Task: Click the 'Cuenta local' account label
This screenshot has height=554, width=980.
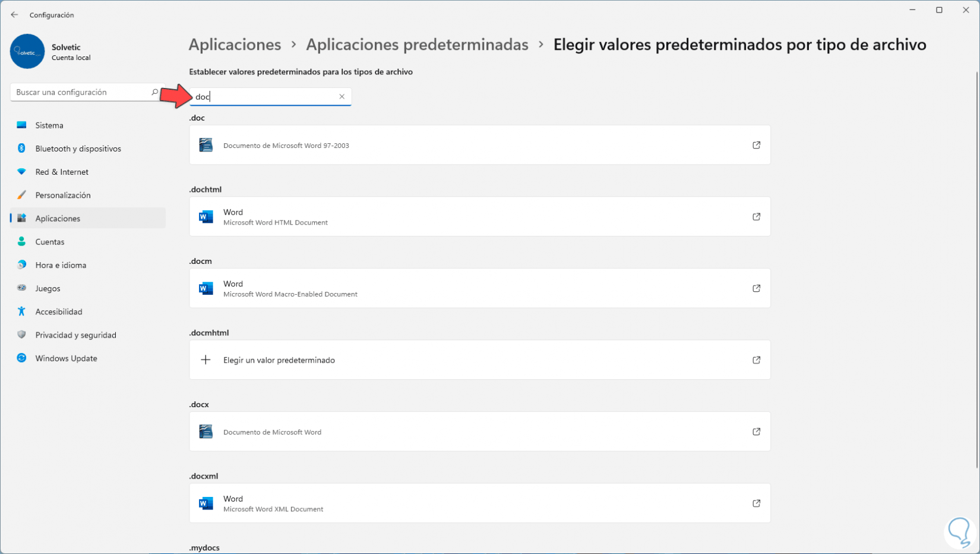Action: click(x=71, y=58)
